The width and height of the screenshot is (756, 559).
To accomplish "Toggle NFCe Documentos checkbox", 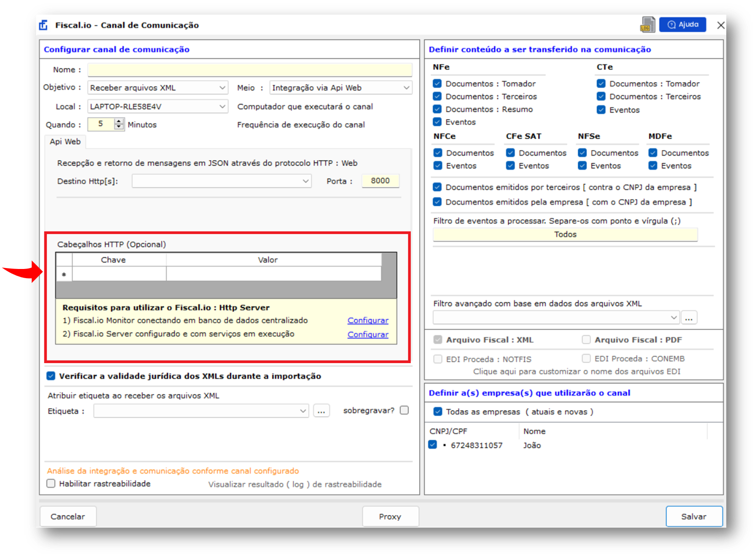I will (438, 153).
